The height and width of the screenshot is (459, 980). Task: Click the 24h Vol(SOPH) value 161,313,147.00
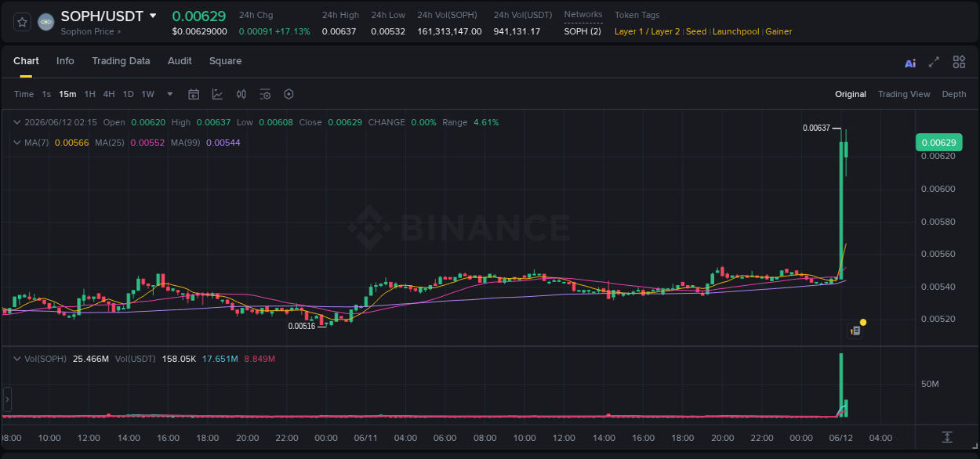pos(449,31)
